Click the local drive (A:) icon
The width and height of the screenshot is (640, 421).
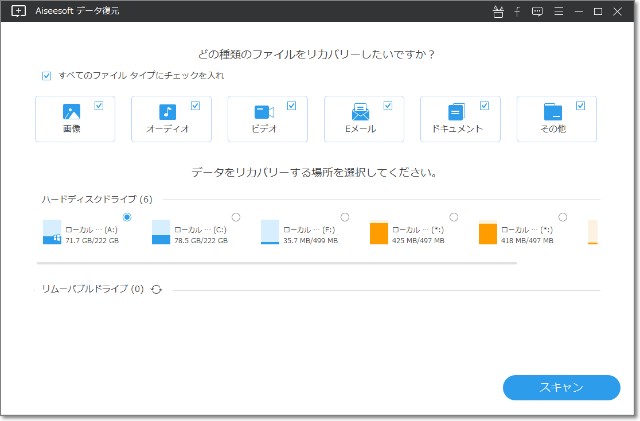coord(52,234)
